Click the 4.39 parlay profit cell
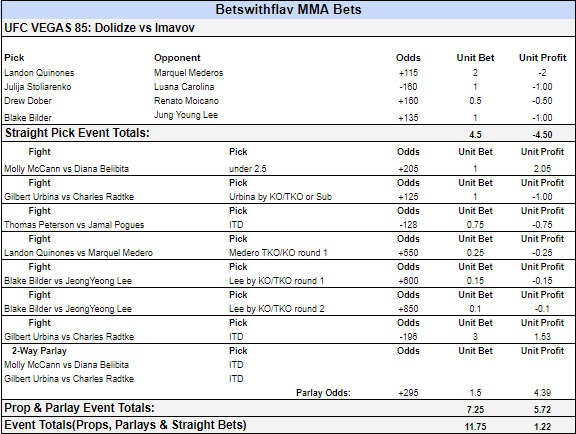Screen dimensions: 576x434 pos(542,393)
